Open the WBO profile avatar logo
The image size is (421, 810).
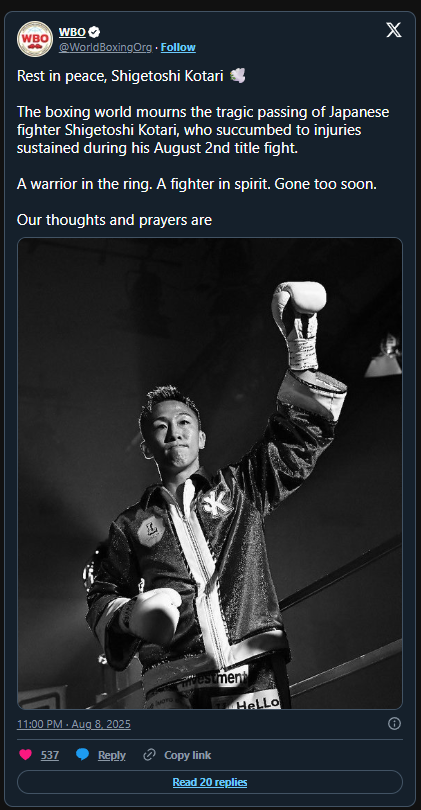(35, 39)
